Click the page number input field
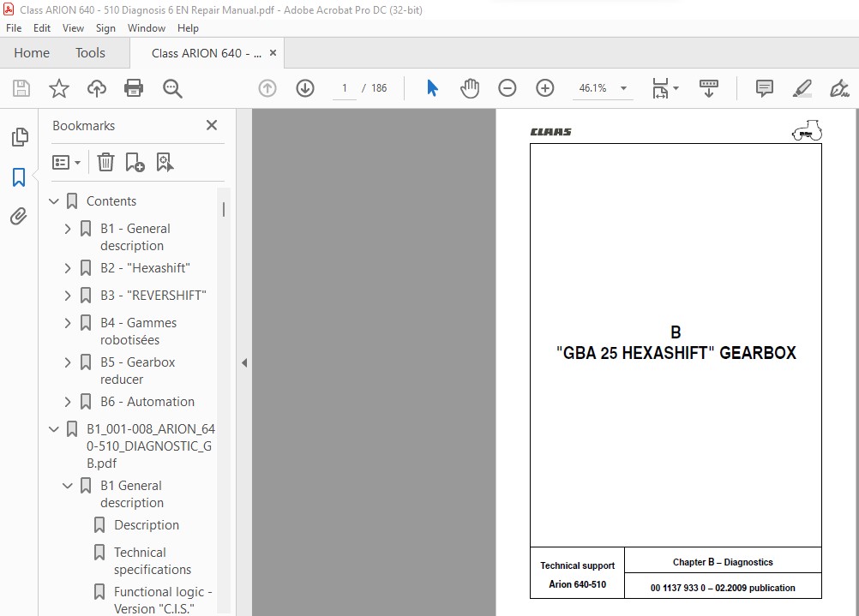 (x=345, y=88)
